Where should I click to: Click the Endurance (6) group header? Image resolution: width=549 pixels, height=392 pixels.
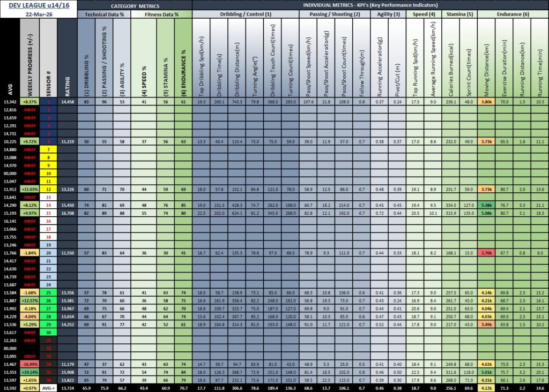(x=513, y=13)
